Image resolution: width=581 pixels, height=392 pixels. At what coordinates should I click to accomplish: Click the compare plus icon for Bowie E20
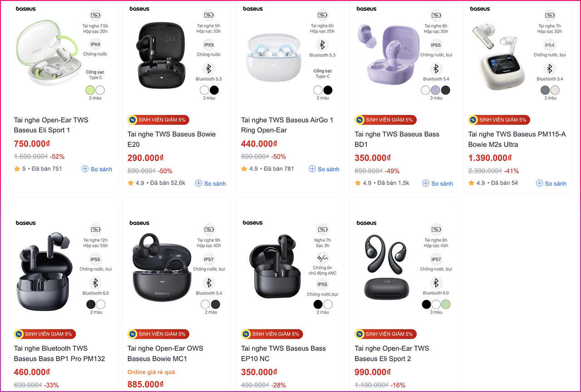(x=198, y=183)
